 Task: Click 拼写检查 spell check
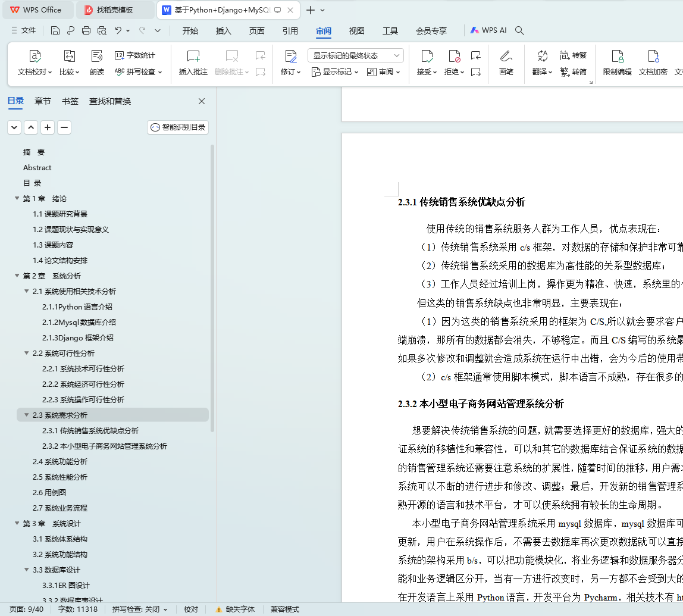138,72
